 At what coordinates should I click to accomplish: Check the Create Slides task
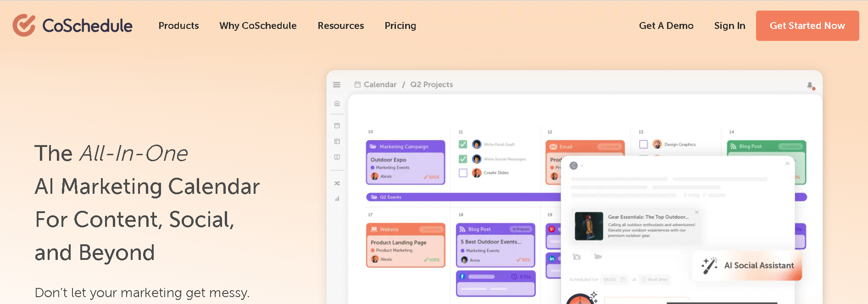pyautogui.click(x=463, y=173)
